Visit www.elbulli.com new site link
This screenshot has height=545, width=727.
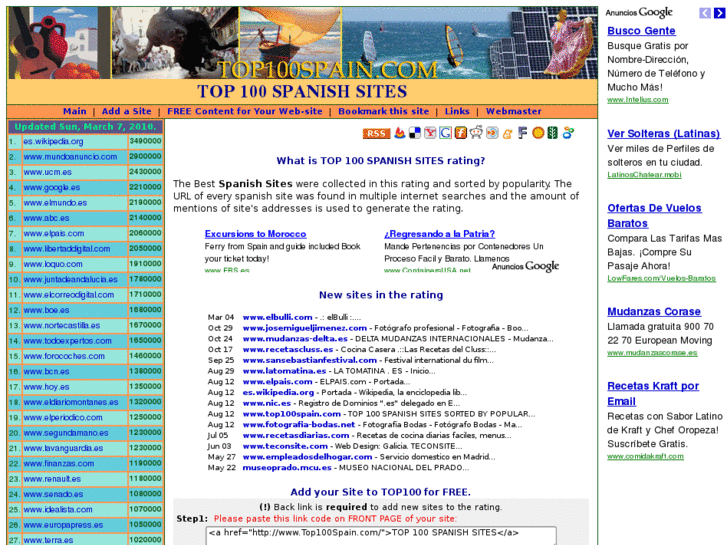(x=277, y=317)
